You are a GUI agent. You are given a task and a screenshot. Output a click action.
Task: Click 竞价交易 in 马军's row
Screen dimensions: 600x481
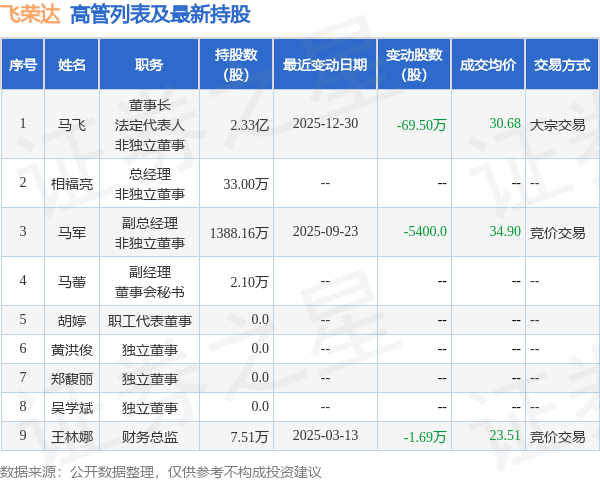[x=558, y=233]
